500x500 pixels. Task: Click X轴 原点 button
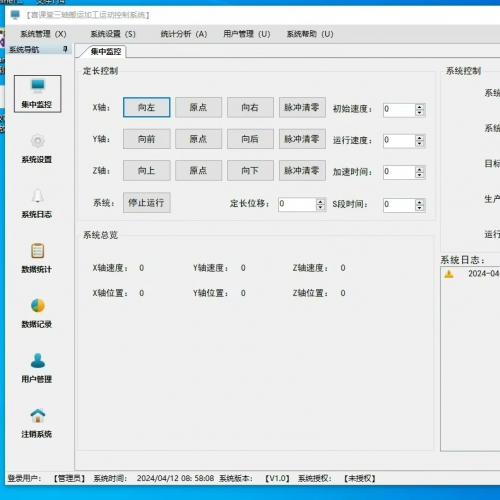click(198, 107)
